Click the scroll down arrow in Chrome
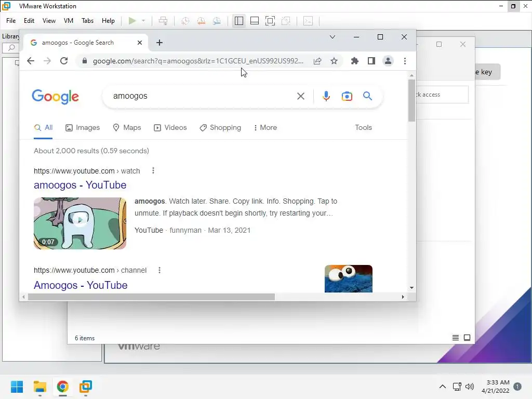The height and width of the screenshot is (399, 532). [411, 288]
